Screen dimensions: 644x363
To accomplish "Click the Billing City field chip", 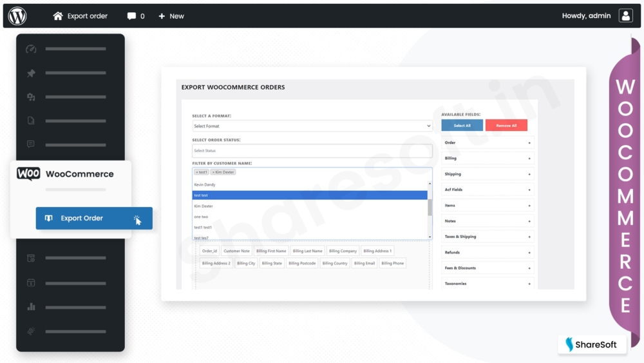I will click(246, 263).
